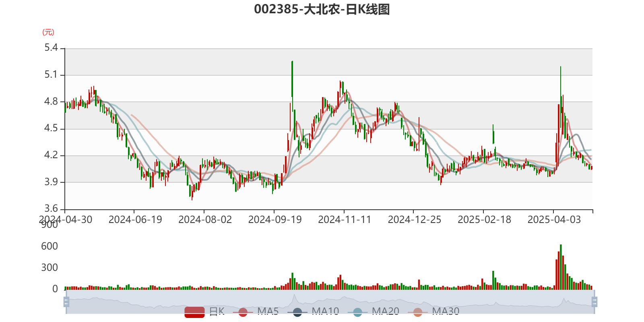Click the tallest volume bar in April 2025
644x322 pixels.
tap(561, 267)
